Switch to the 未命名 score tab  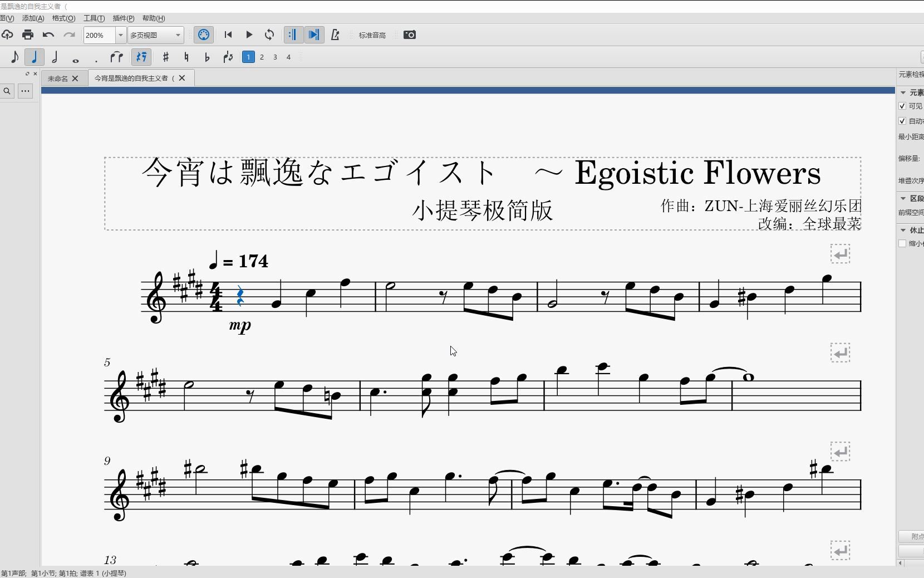tap(58, 79)
